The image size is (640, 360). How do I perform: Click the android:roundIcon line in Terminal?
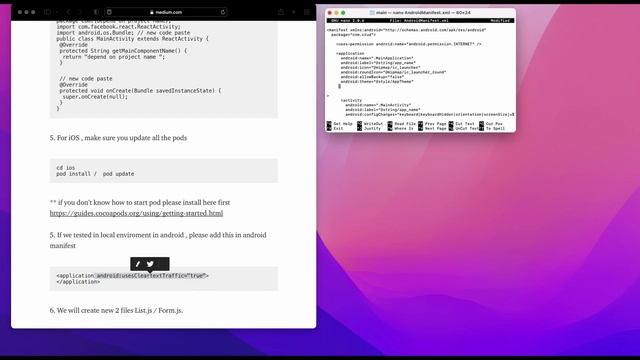click(x=393, y=72)
